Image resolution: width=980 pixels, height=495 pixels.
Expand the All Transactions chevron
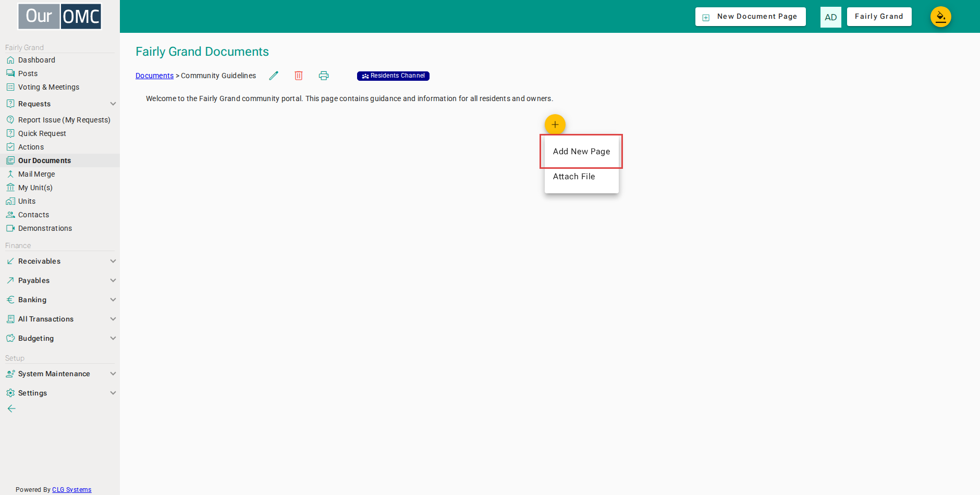113,319
